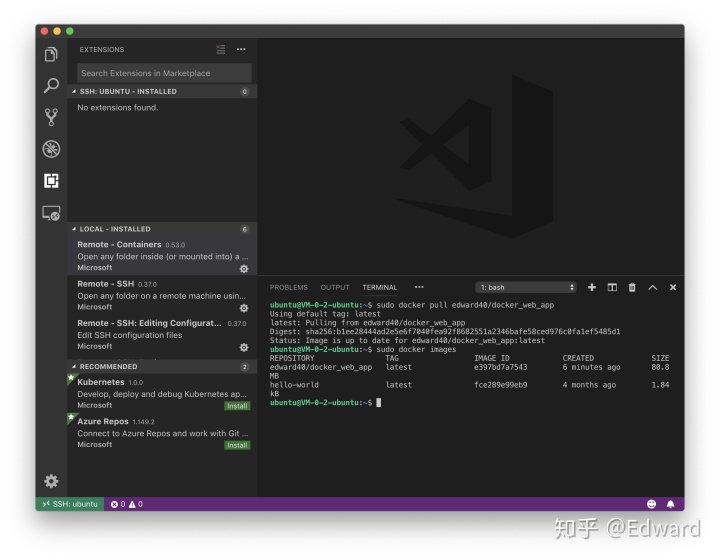
Task: Open the Source Control icon
Action: [x=51, y=117]
